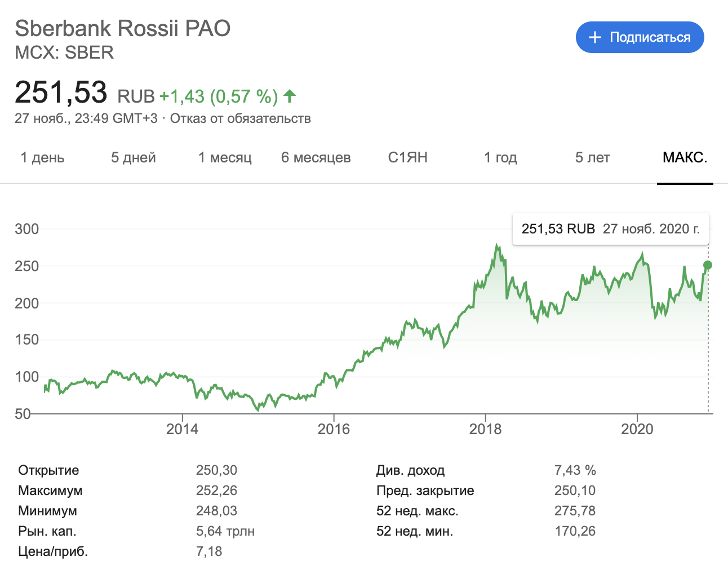Click the 52-week low value 170,26
This screenshot has width=728, height=574.
pos(575,531)
